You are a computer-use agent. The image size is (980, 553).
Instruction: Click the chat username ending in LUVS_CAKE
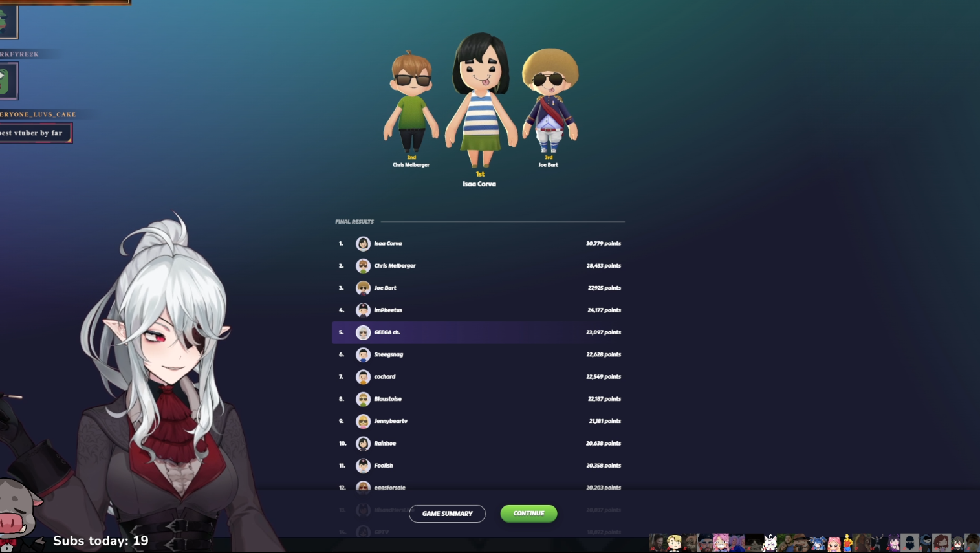(x=38, y=114)
